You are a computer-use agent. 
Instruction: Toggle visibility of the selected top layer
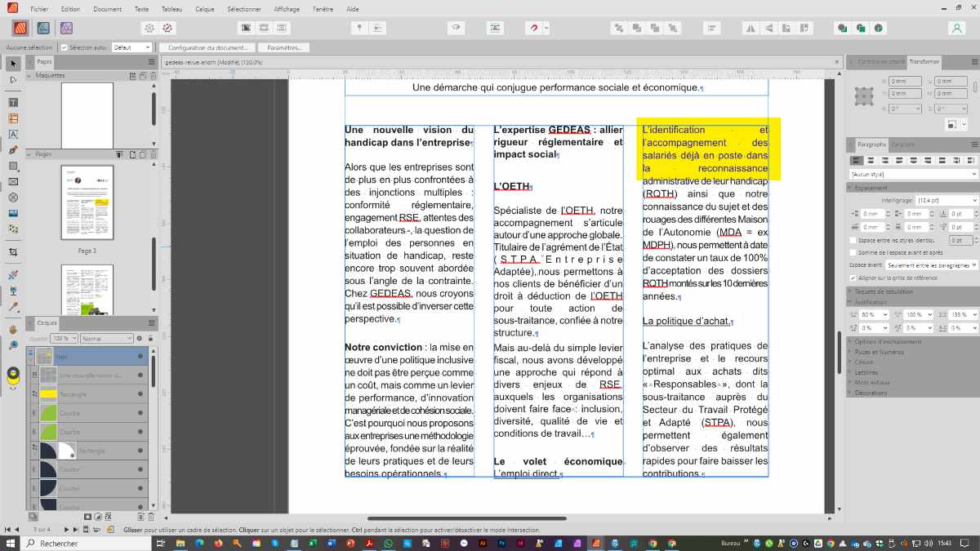[140, 357]
